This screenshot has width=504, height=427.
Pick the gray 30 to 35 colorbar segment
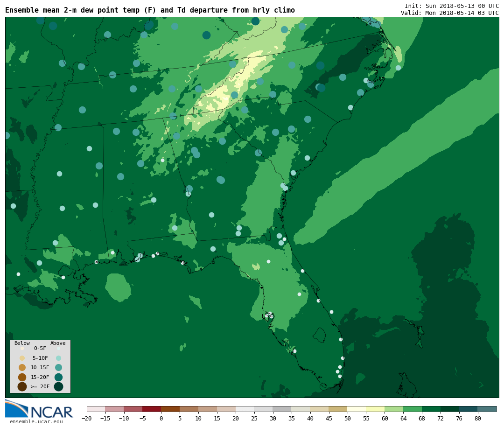(282, 409)
